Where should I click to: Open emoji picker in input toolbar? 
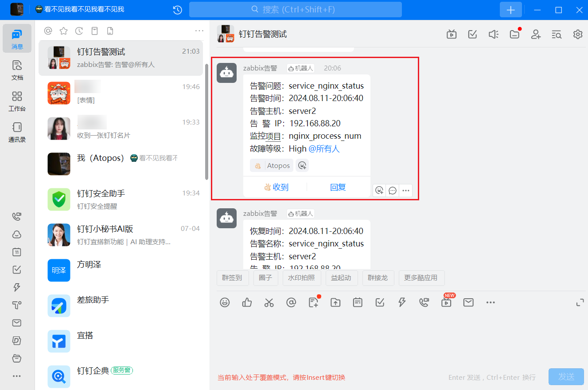(x=225, y=302)
